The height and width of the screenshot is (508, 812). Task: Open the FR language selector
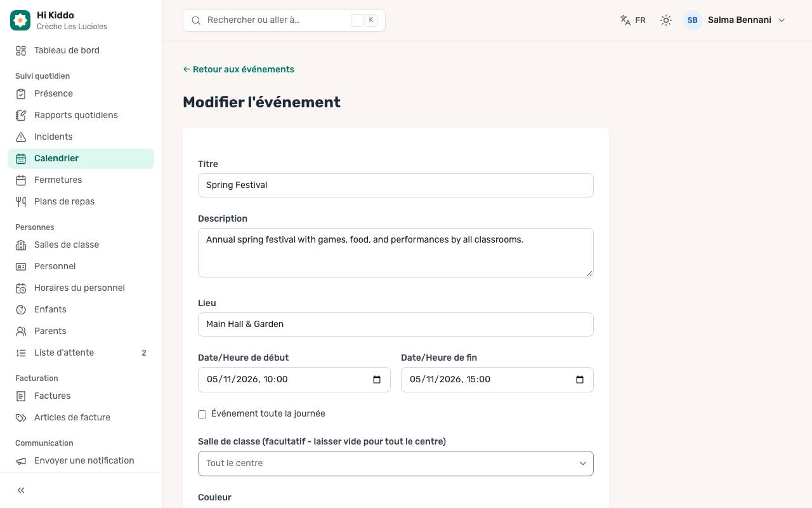pyautogui.click(x=633, y=20)
